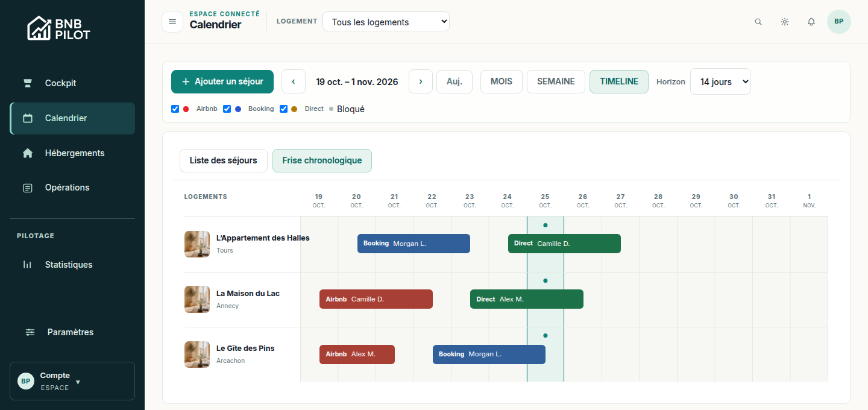Viewport: 868px width, 410px height.
Task: Click the bar chart icon for Statistiques
Action: point(28,265)
